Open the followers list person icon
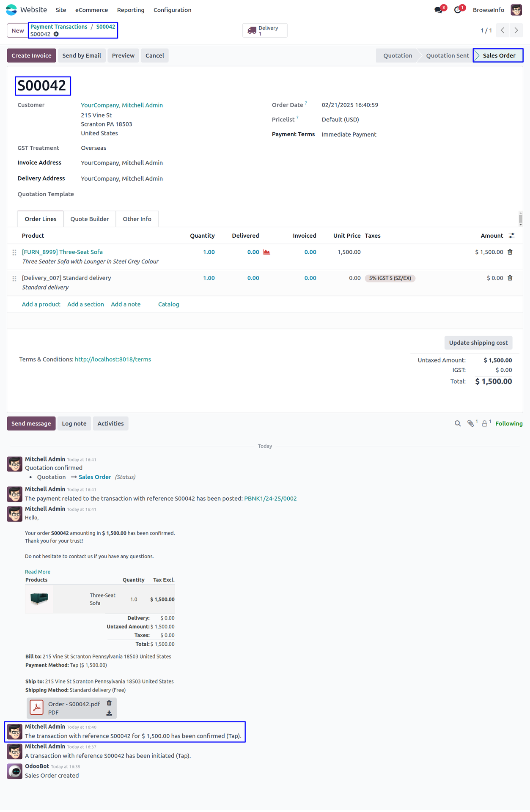 tap(485, 424)
